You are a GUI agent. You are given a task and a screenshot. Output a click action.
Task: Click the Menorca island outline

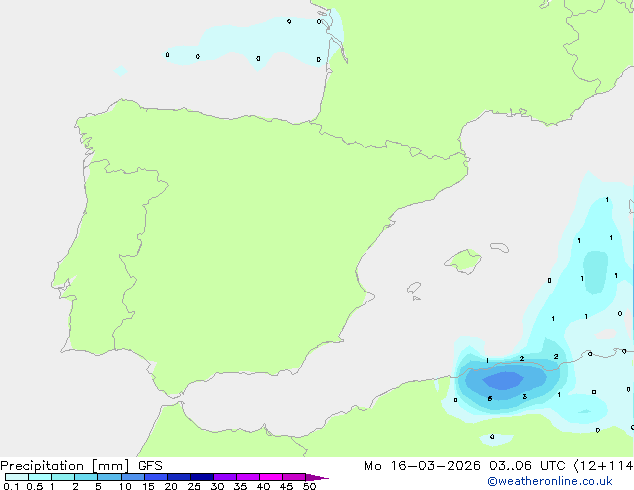(x=500, y=247)
